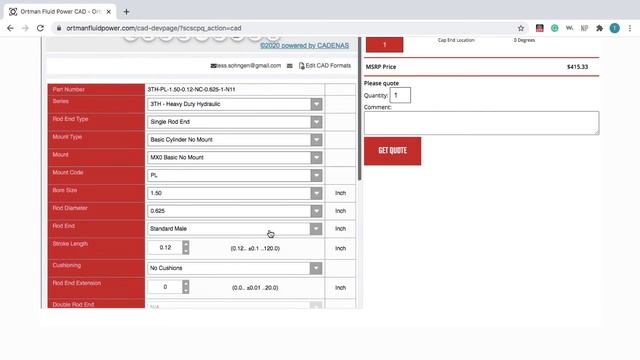The width and height of the screenshot is (640, 360).
Task: Click the Quantity input field
Action: click(x=400, y=95)
